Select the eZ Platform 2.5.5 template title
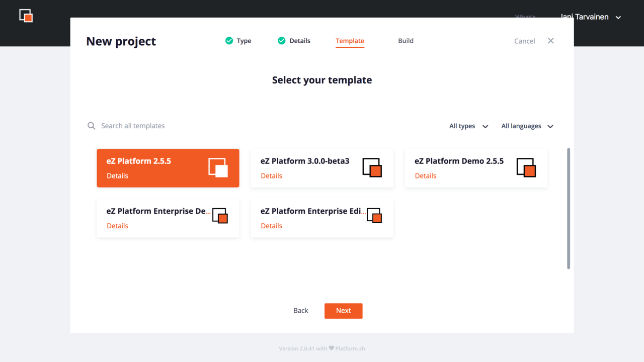644x362 pixels. [139, 161]
